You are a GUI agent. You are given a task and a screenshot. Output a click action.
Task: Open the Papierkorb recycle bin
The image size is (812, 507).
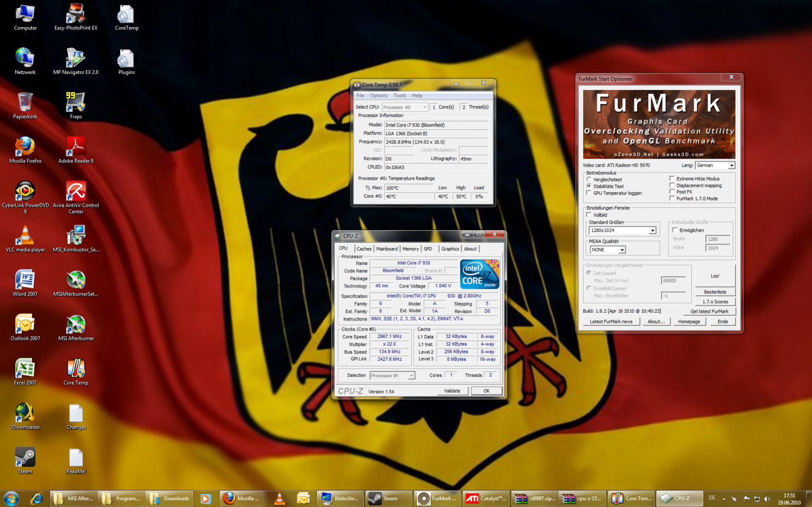pos(25,106)
